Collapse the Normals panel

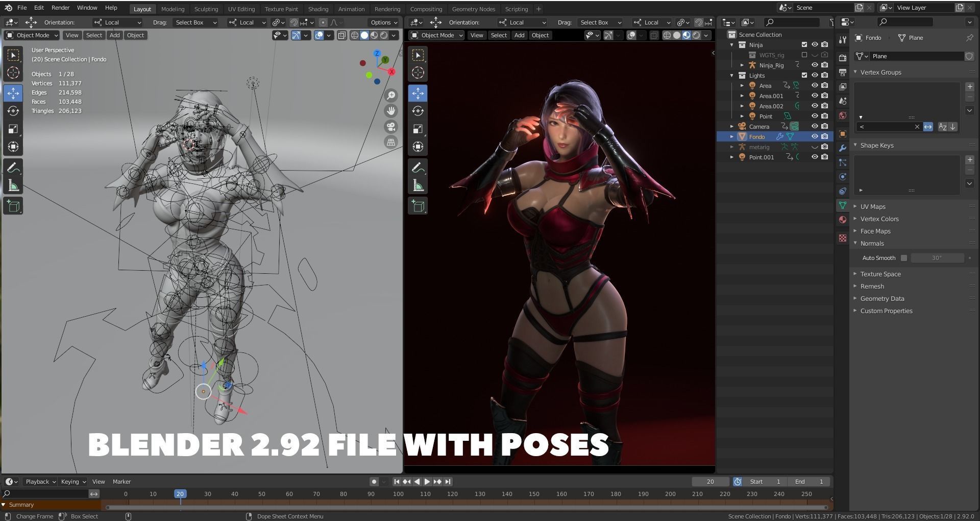[872, 244]
